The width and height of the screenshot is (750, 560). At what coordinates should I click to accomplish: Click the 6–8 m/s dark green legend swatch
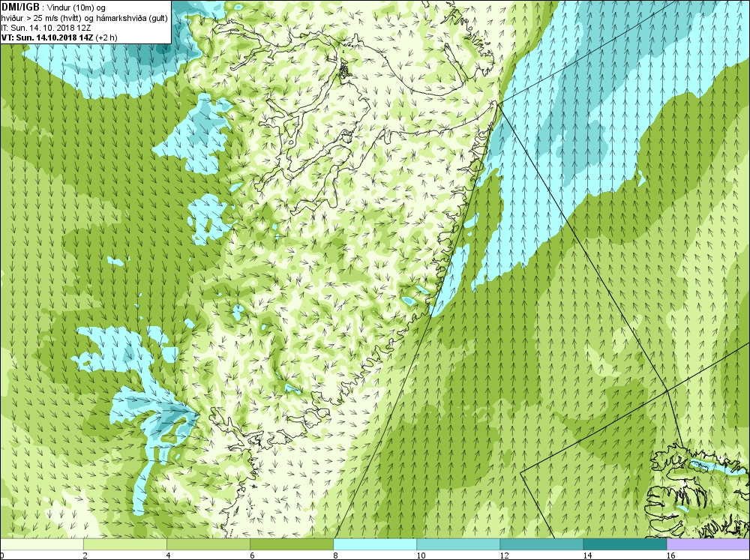coord(291,544)
